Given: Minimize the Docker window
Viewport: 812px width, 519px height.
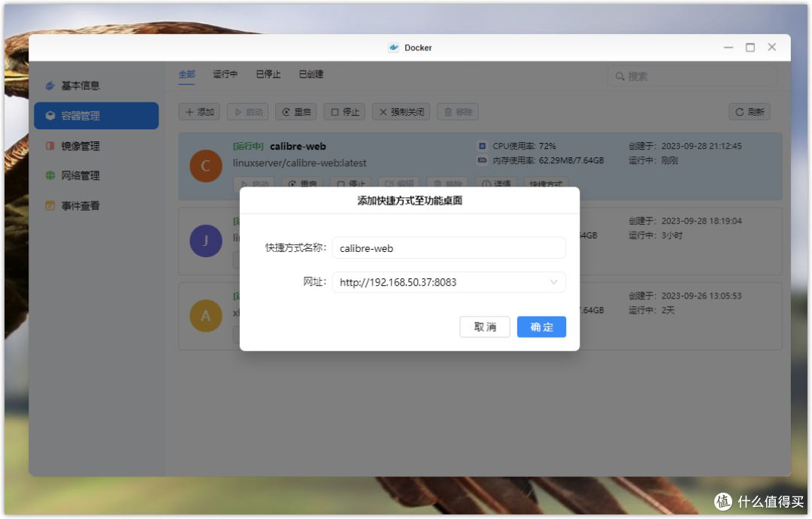Looking at the screenshot, I should pos(728,47).
